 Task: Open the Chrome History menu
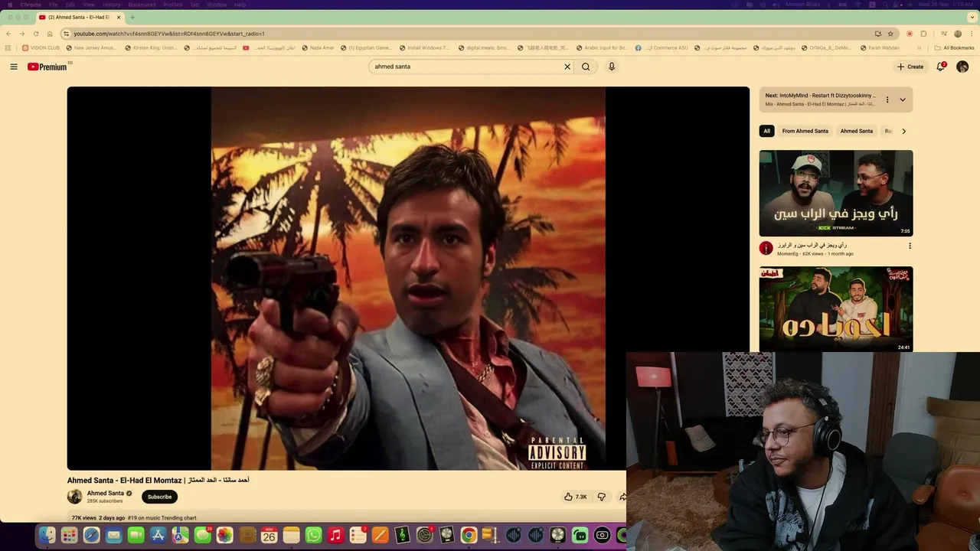(111, 5)
